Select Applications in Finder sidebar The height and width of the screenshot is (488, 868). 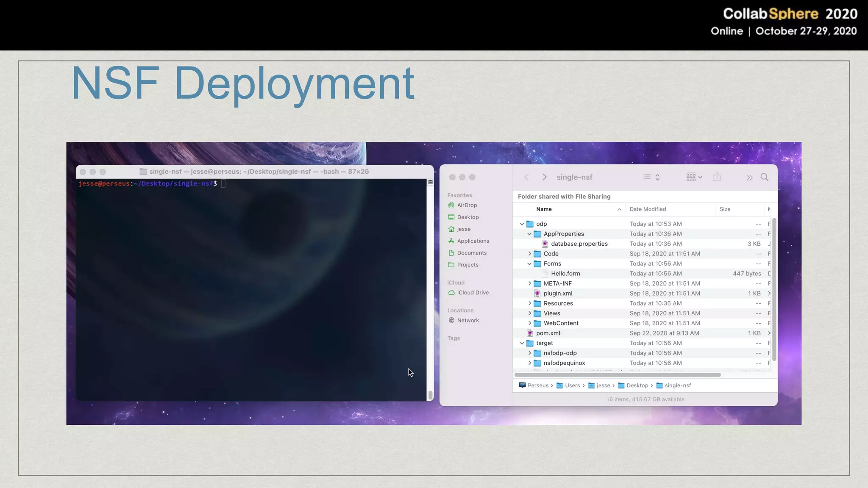468,241
